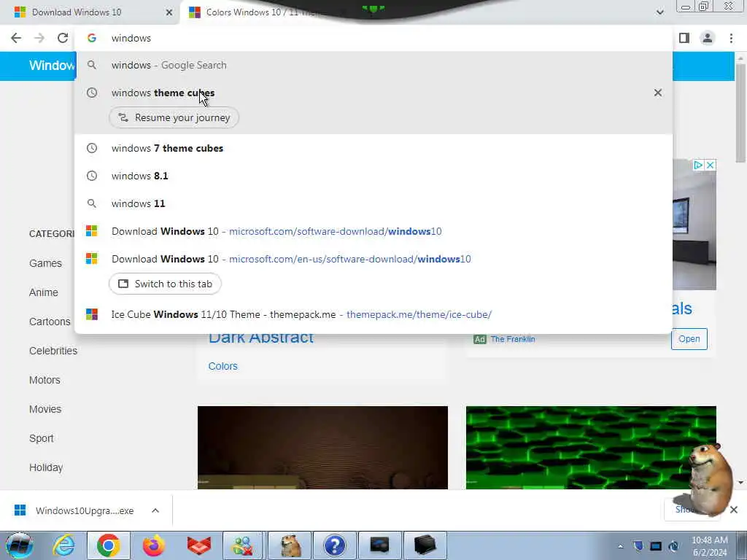The image size is (747, 560).
Task: Click the page vertical scrollbar thumb
Action: point(740,113)
